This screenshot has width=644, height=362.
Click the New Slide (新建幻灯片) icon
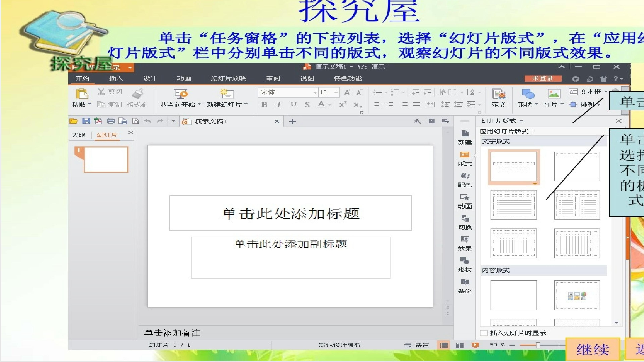coord(227,94)
